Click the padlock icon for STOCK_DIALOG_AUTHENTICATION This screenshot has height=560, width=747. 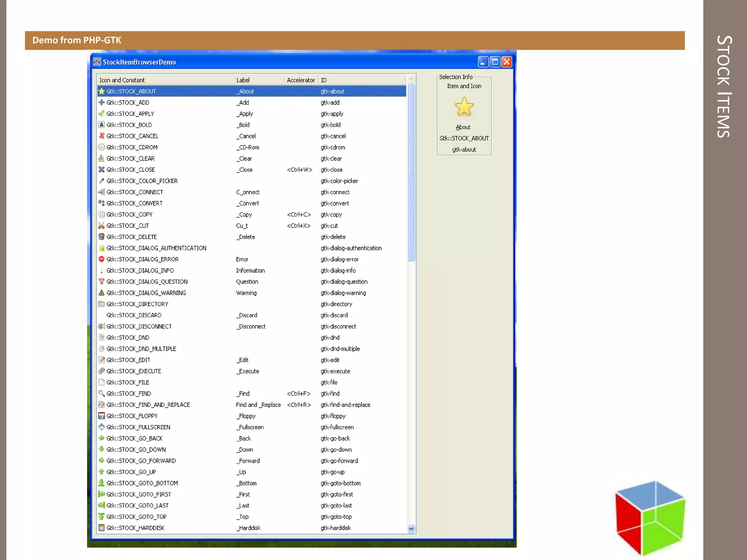[101, 248]
